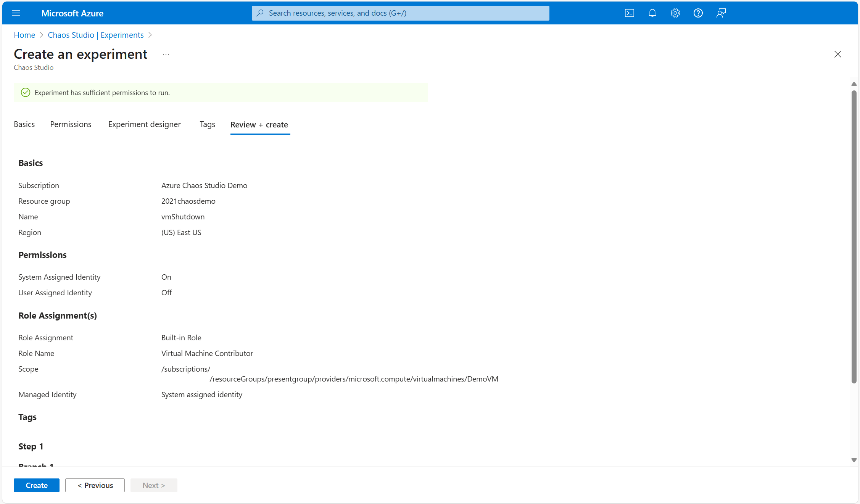Viewport: 860px width, 504px height.
Task: Launch Cloud Shell from the header
Action: [629, 13]
